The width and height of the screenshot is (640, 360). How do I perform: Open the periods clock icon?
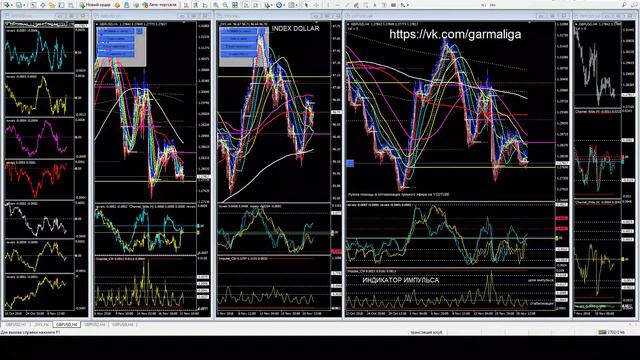pos(279,5)
